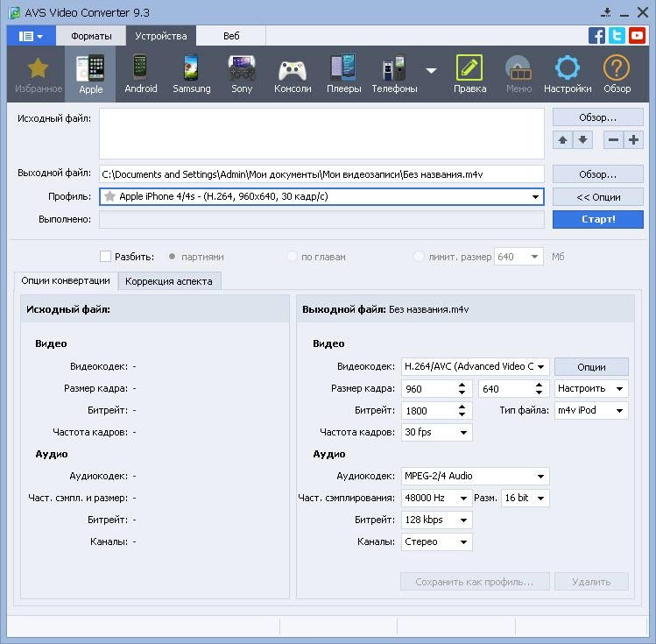
Task: Open the Правка edit tool
Action: [469, 74]
